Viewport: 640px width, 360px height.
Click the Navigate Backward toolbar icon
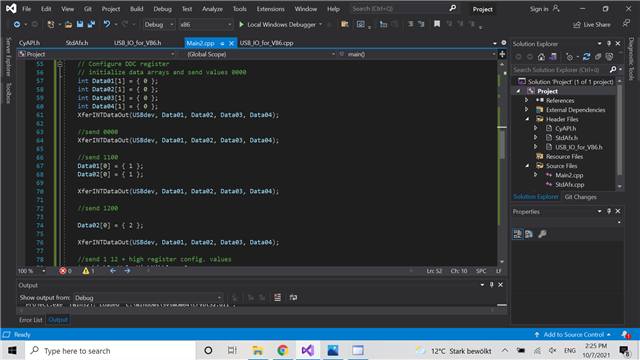pyautogui.click(x=17, y=24)
